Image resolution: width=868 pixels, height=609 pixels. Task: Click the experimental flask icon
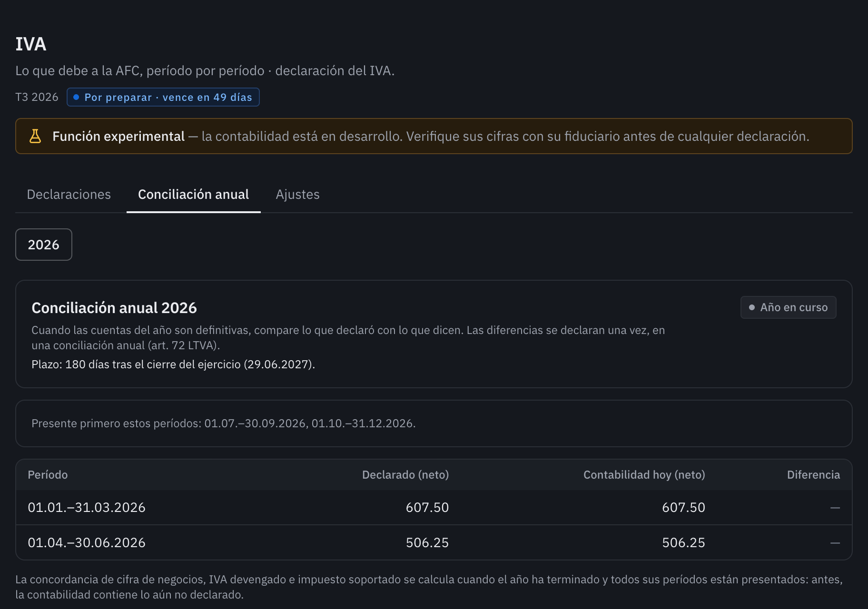pyautogui.click(x=35, y=136)
